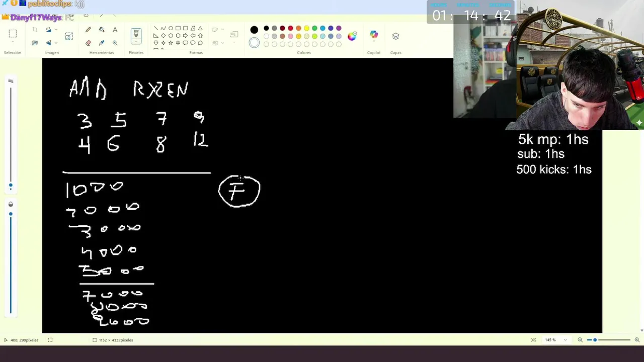Choose the Six-point star shape
The width and height of the screenshot is (644, 362).
coord(178,43)
